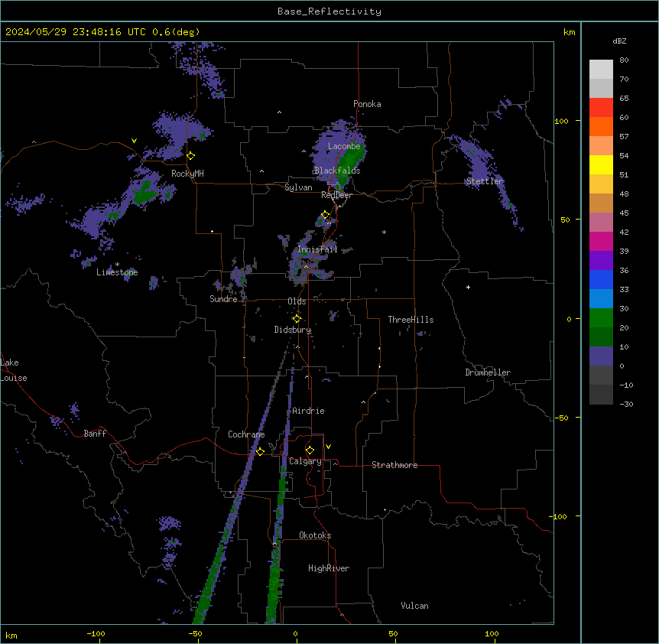Viewport: 659px width, 644px height.
Task: Click the -30 value in the dBZ legend
Action: point(626,404)
